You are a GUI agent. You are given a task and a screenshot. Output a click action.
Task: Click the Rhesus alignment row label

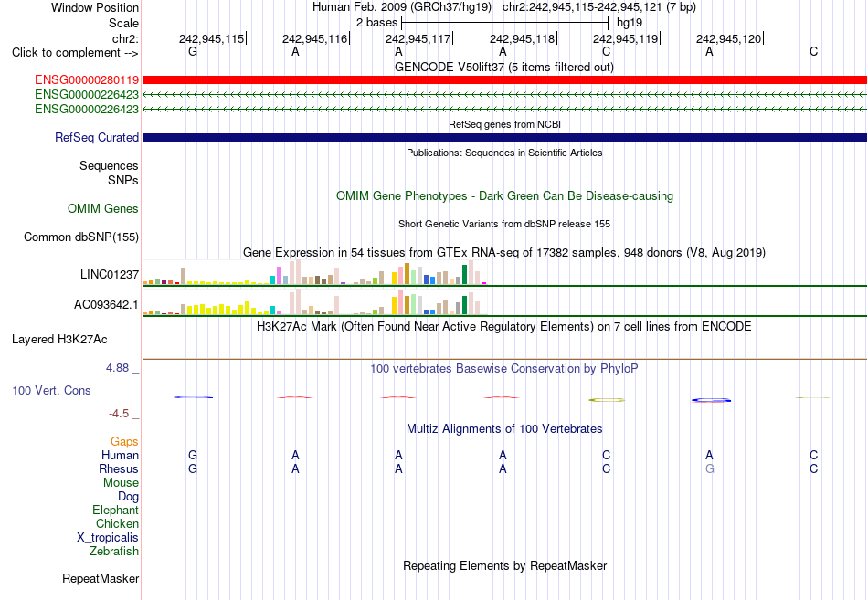[119, 468]
